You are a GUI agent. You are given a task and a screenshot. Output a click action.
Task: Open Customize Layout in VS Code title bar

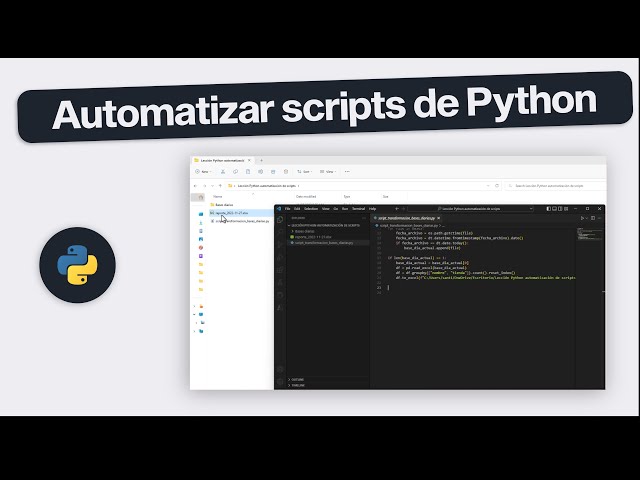[x=566, y=209]
